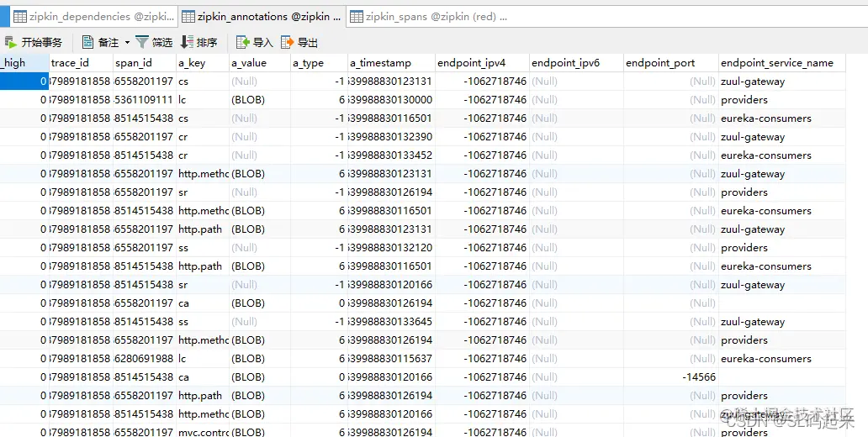Select the a_type column header
Screen dimensions: 868x437
[319, 63]
